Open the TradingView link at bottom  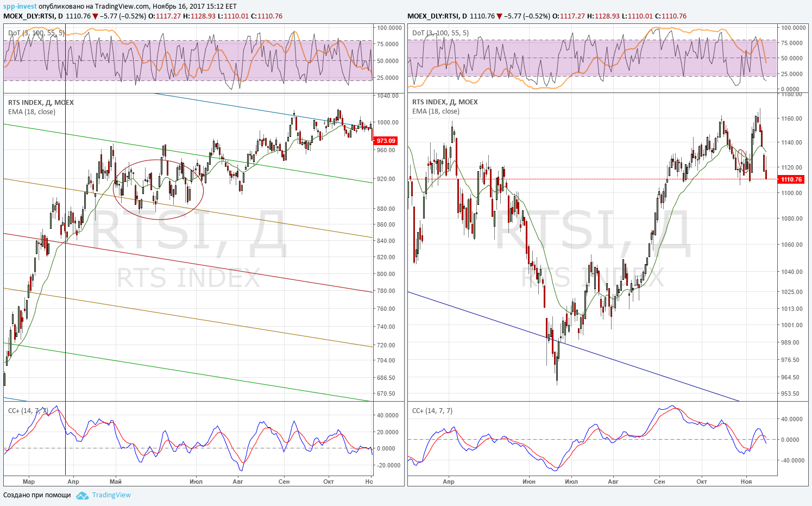tap(111, 495)
